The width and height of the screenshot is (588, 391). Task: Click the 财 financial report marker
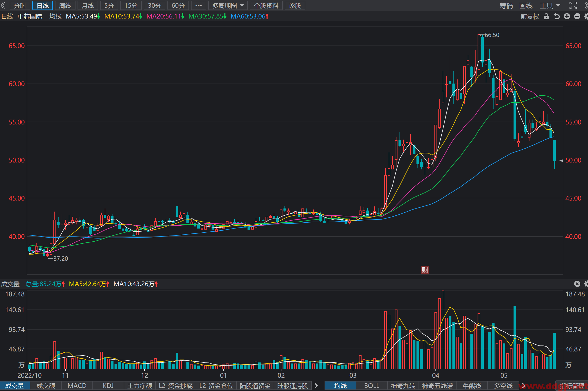tap(425, 270)
